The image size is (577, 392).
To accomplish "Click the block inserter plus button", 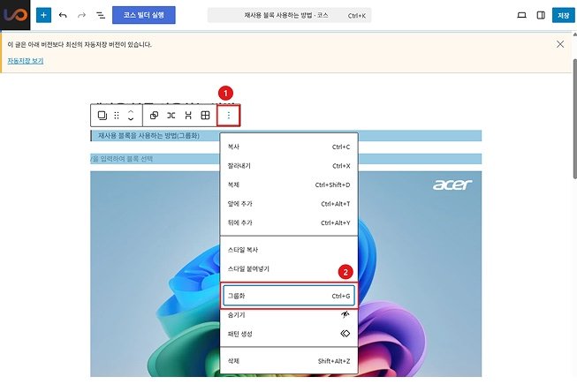I will tap(43, 15).
